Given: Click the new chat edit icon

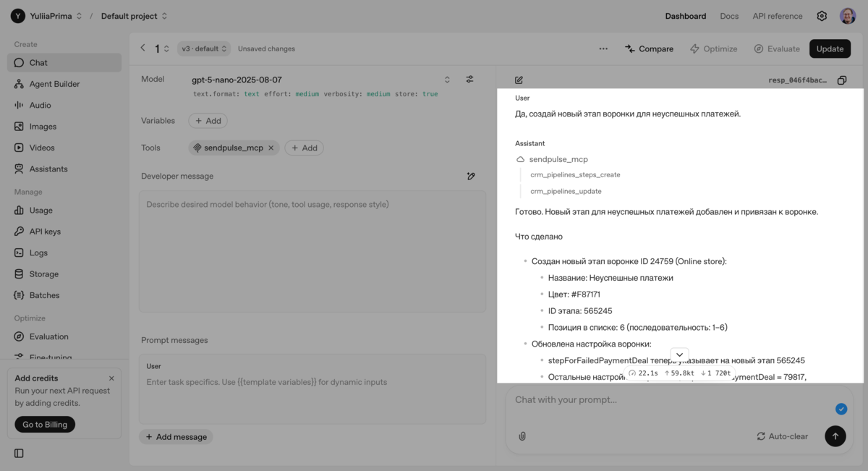Looking at the screenshot, I should 519,80.
